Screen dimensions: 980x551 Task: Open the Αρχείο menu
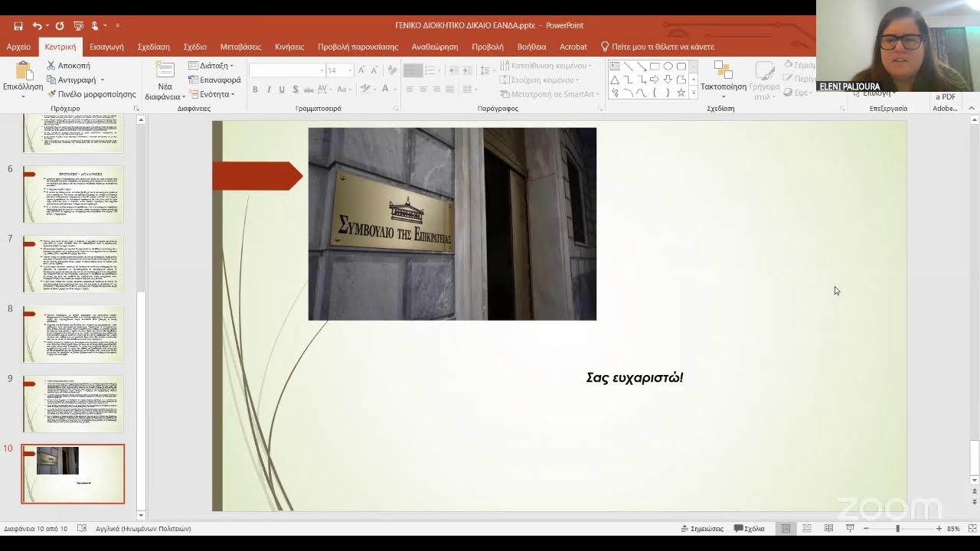coord(18,47)
